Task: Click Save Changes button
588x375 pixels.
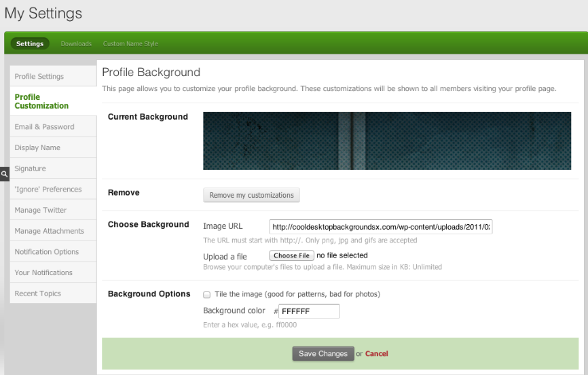Action: (323, 353)
